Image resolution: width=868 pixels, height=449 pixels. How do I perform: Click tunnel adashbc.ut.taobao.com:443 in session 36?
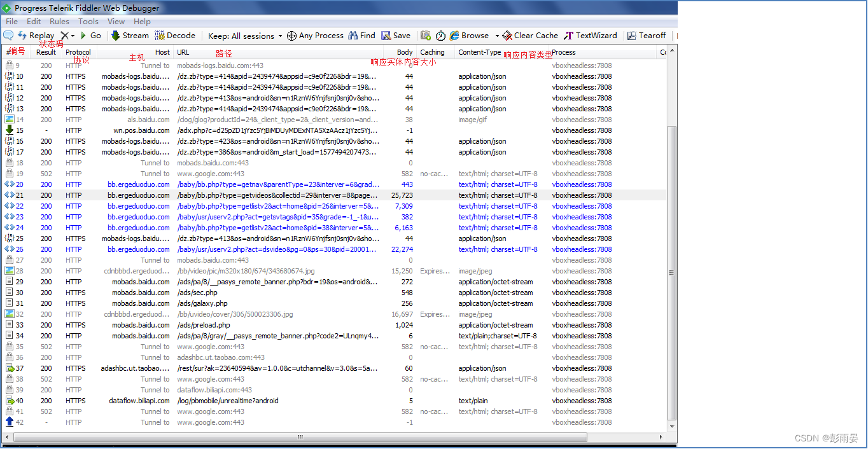coord(221,357)
